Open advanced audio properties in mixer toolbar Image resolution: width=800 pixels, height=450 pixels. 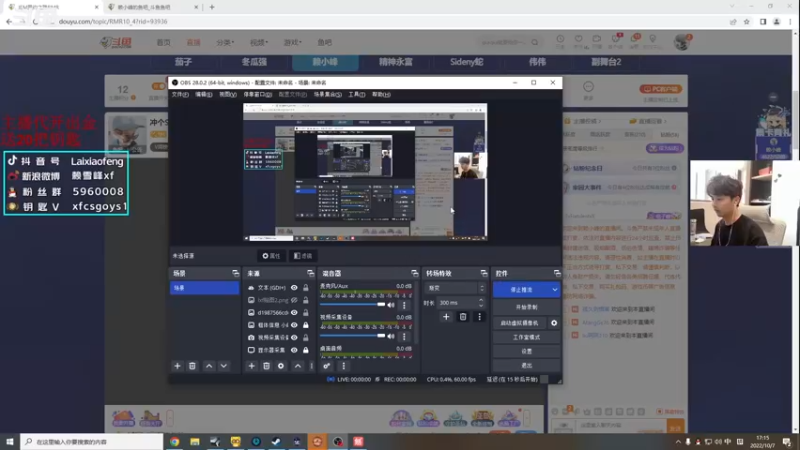(327, 366)
